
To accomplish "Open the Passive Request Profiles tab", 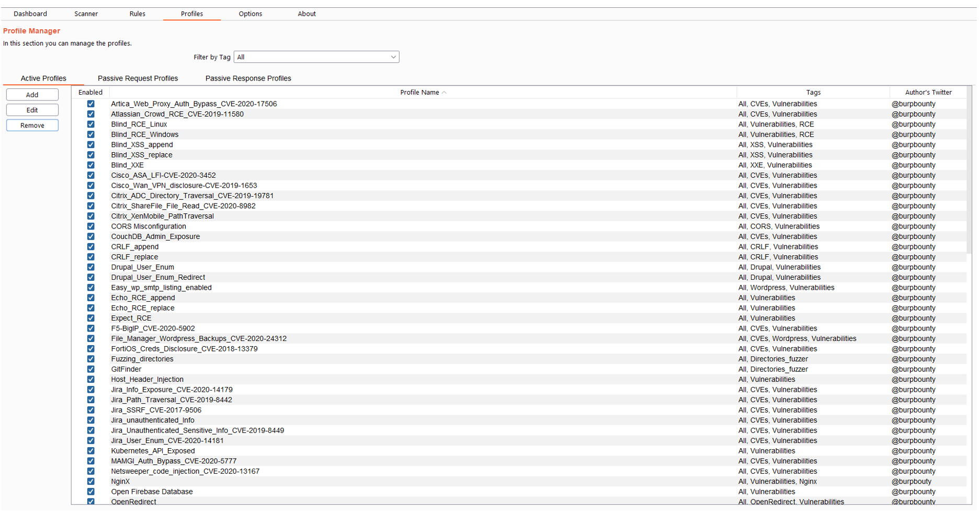I will (138, 78).
